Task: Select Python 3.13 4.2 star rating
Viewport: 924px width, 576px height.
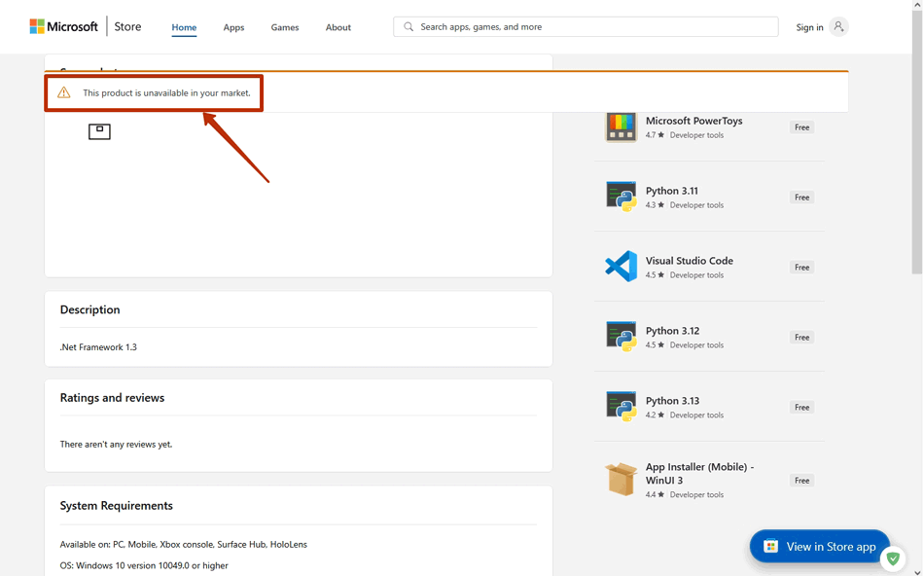Action: pos(655,415)
